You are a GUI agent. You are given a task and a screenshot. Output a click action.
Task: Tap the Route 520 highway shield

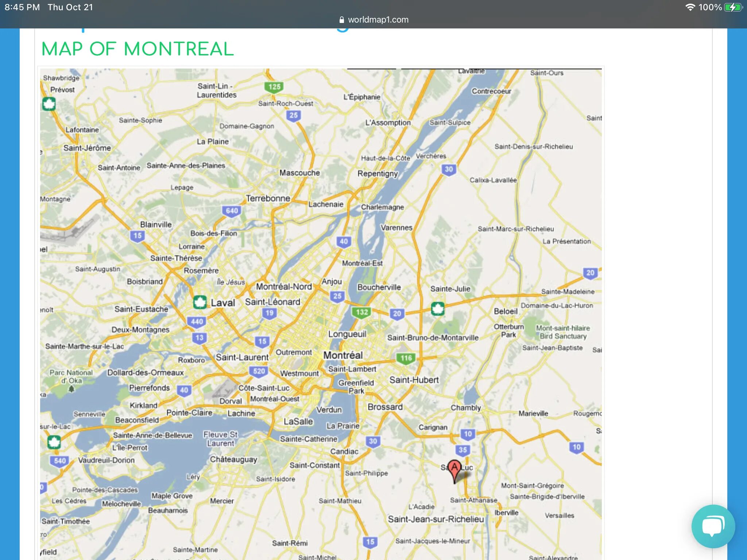click(x=259, y=371)
